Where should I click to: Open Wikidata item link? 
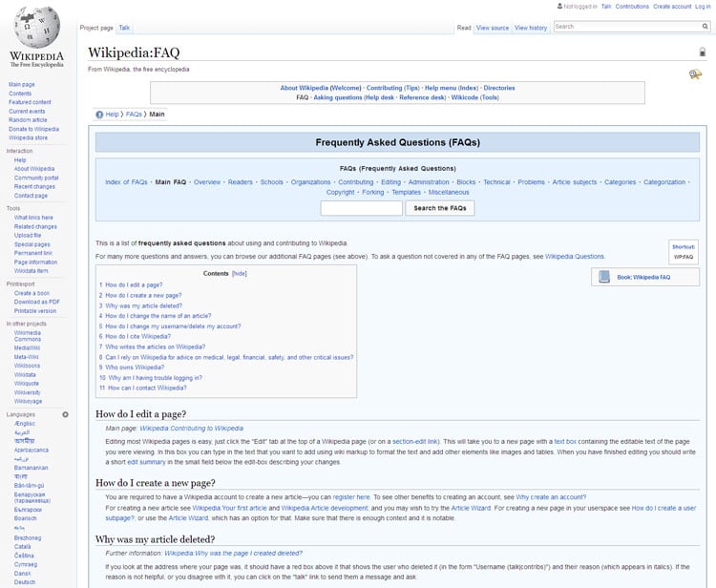pos(32,271)
